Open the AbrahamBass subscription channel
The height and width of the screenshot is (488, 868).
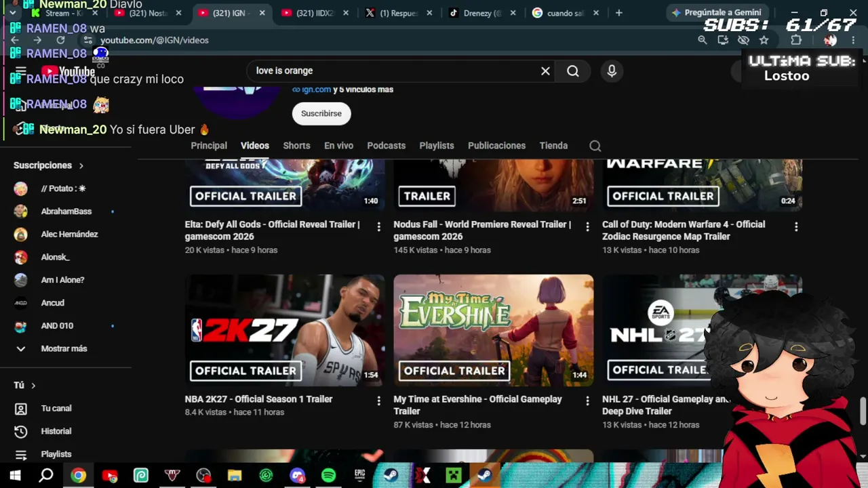(66, 211)
